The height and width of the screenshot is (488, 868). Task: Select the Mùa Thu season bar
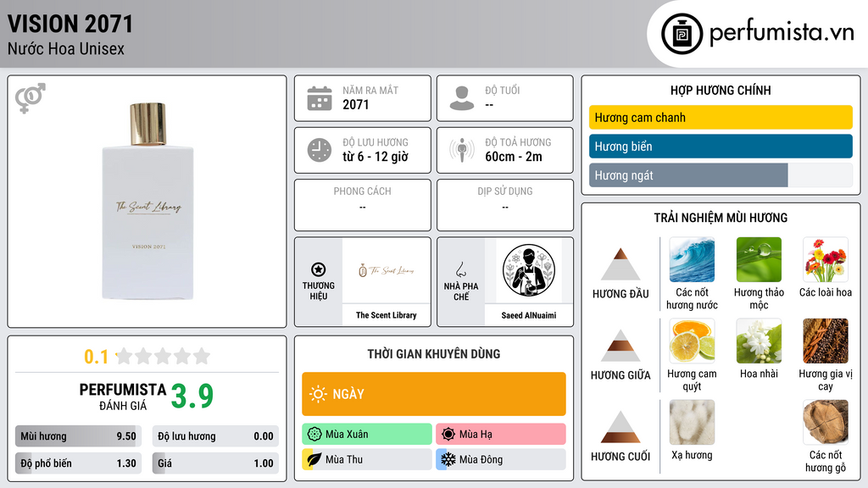(x=367, y=459)
